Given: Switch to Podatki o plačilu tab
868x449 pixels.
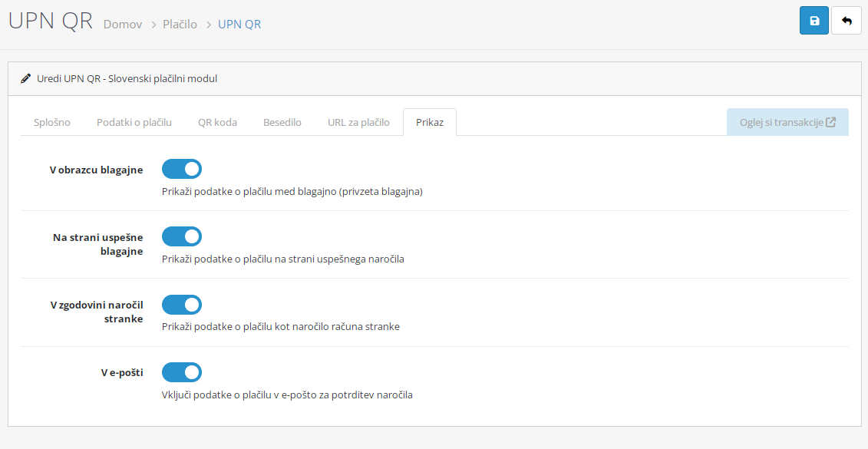Looking at the screenshot, I should pyautogui.click(x=134, y=122).
